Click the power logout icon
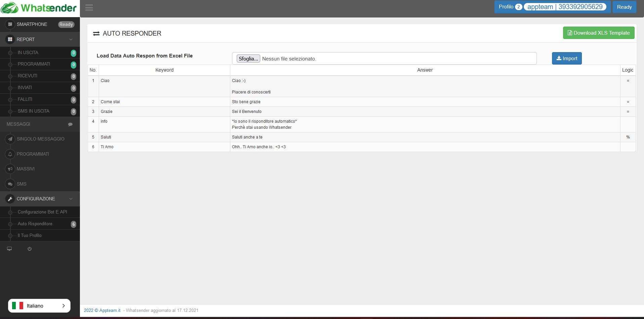 (x=30, y=249)
